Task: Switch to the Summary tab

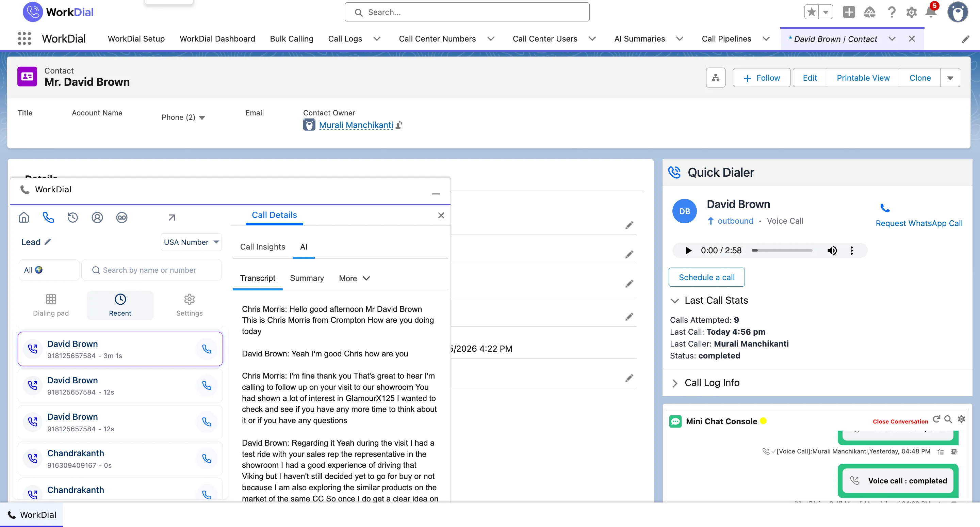Action: pyautogui.click(x=307, y=278)
